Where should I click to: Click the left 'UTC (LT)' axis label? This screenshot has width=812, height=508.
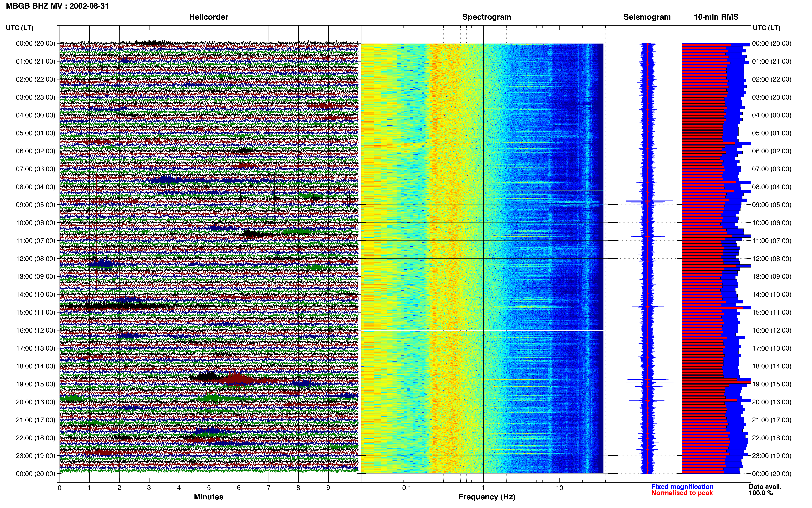20,28
